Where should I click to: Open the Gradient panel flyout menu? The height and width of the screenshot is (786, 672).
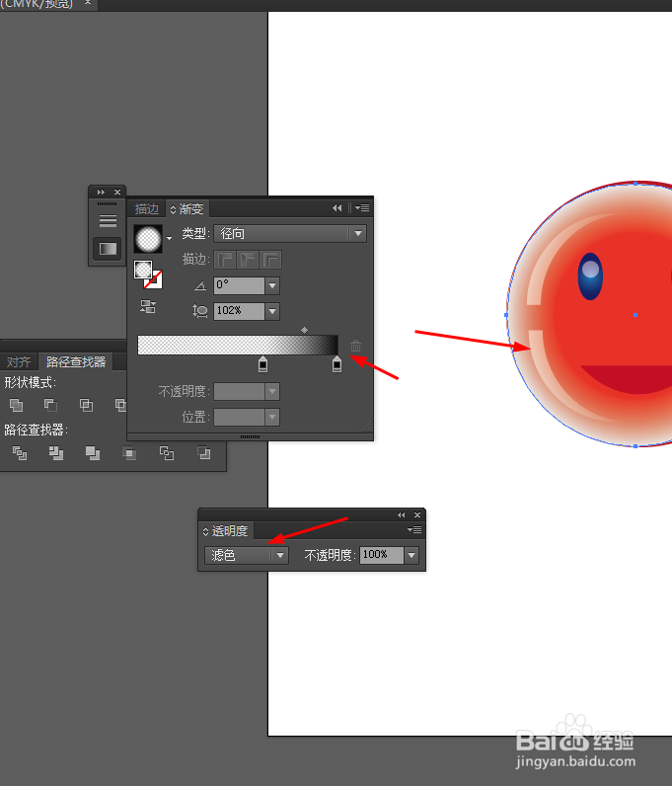coord(362,207)
